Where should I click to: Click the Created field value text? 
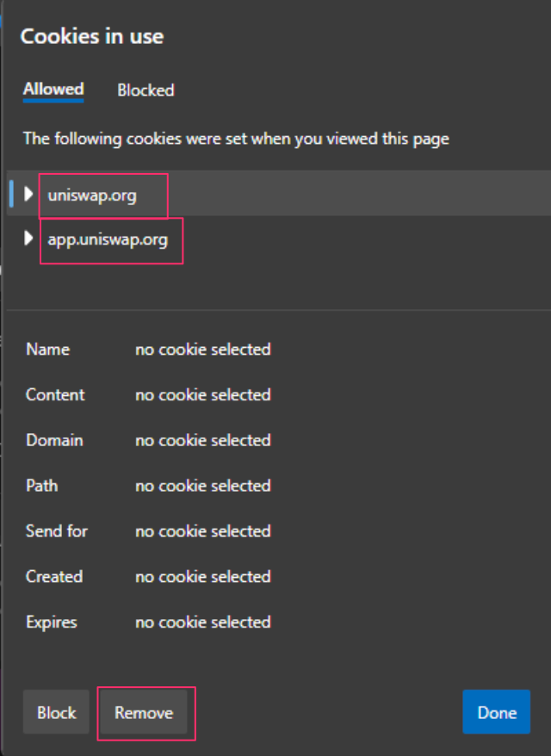coord(203,576)
